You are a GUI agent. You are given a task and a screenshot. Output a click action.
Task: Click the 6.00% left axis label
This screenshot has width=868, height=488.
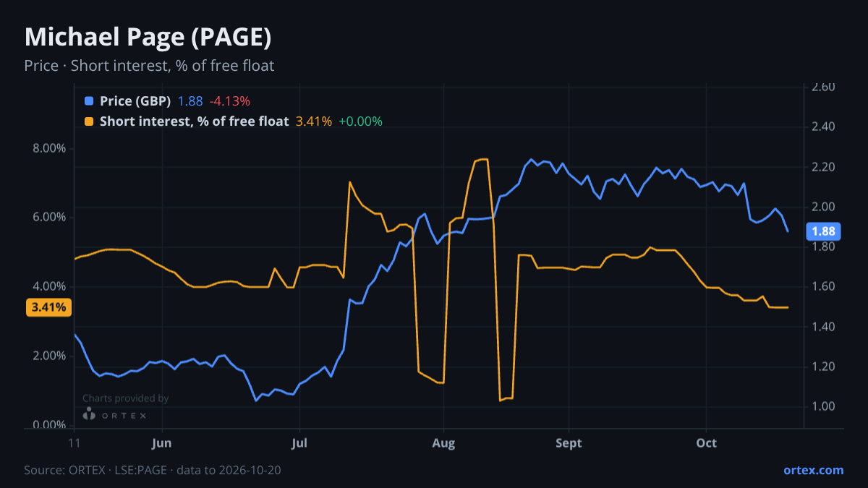click(49, 218)
